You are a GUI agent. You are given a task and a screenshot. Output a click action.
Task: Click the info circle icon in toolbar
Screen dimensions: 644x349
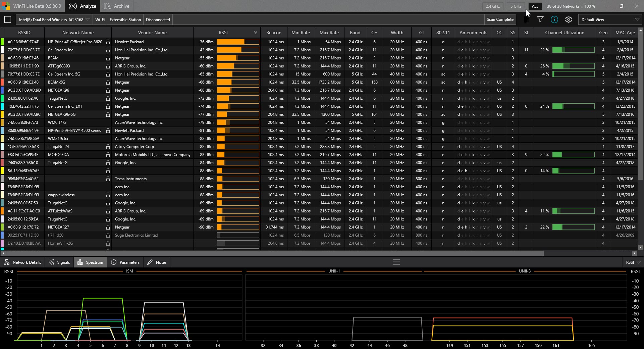554,20
